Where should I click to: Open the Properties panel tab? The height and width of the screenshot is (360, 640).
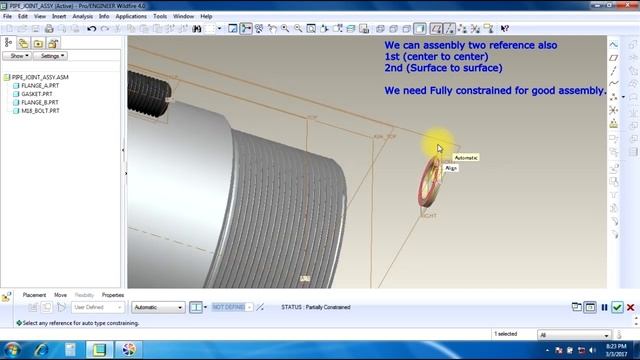click(113, 295)
